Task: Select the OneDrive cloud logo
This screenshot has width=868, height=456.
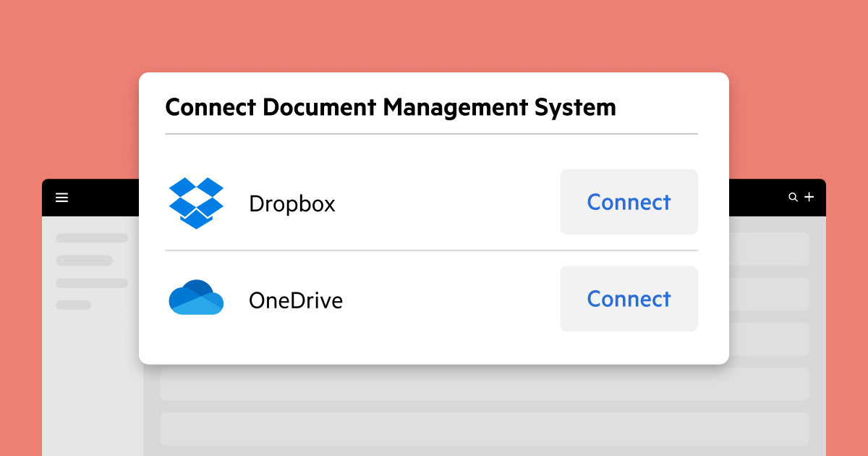Action: (196, 297)
